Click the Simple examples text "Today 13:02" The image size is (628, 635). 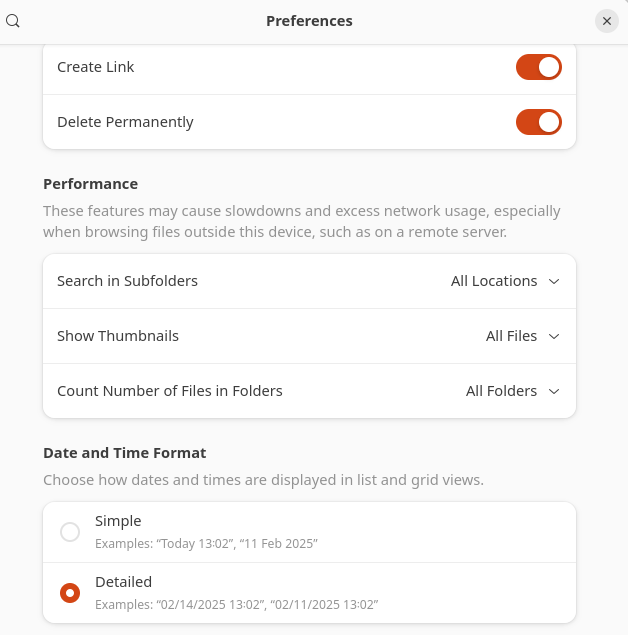[195, 543]
